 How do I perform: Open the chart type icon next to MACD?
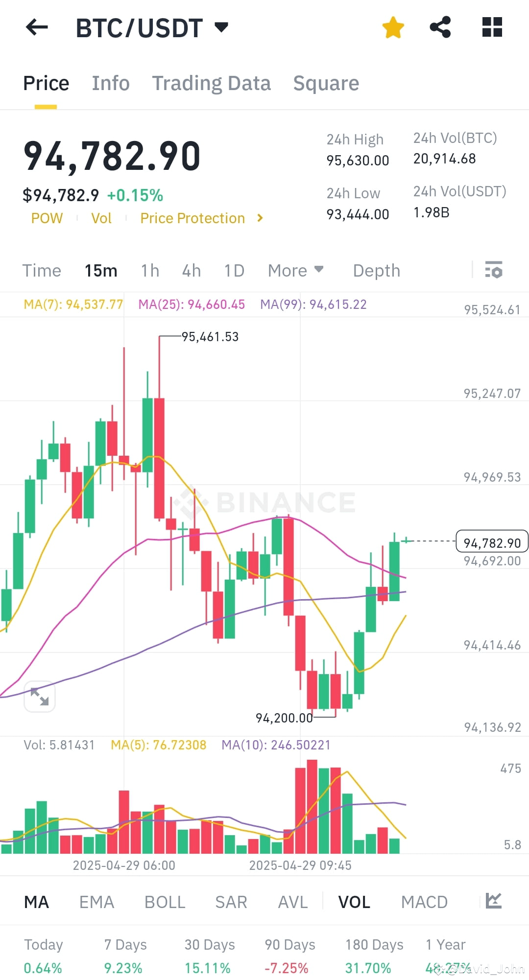pos(494,901)
